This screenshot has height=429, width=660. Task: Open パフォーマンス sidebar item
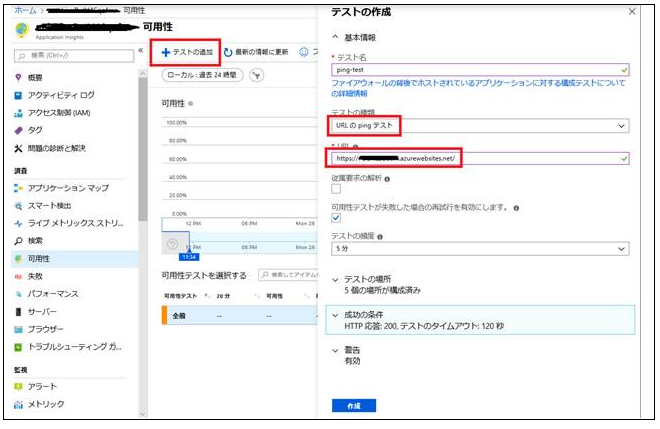click(x=51, y=293)
